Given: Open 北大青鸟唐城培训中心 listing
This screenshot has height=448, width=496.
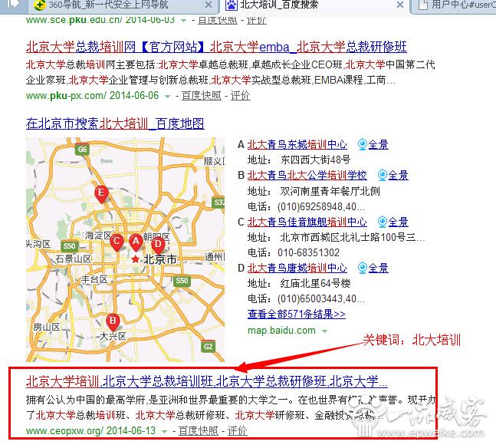Looking at the screenshot, I should pyautogui.click(x=297, y=268).
